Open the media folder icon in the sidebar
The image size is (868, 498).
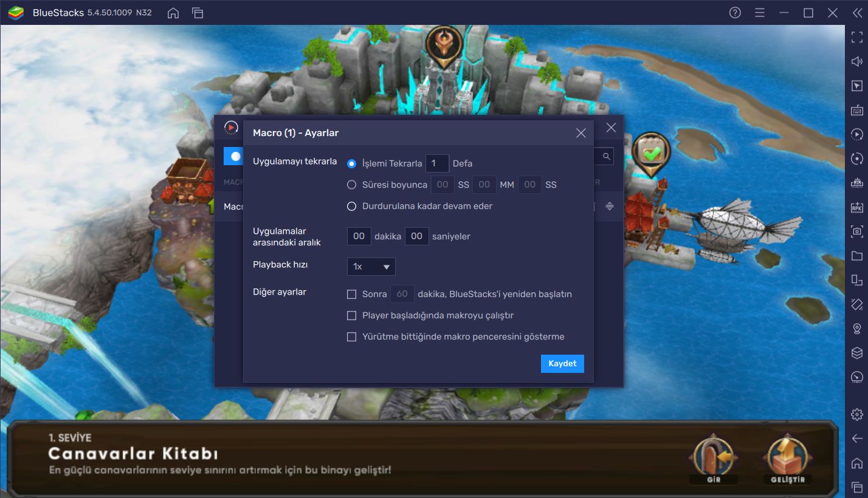click(x=857, y=255)
